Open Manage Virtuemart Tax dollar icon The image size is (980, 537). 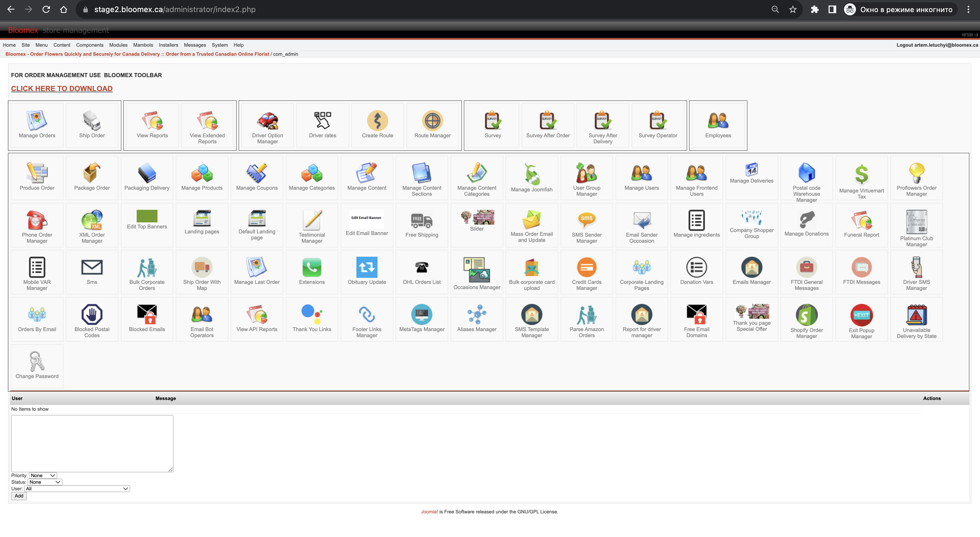pos(862,174)
